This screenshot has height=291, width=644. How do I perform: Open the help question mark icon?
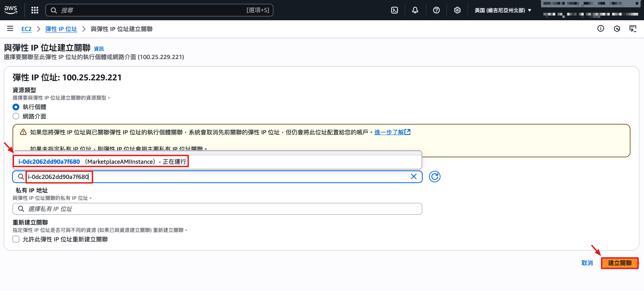pyautogui.click(x=436, y=10)
